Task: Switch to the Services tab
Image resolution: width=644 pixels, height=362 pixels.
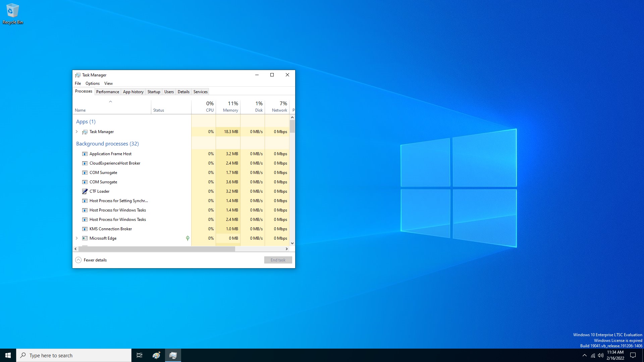Action: click(201, 92)
